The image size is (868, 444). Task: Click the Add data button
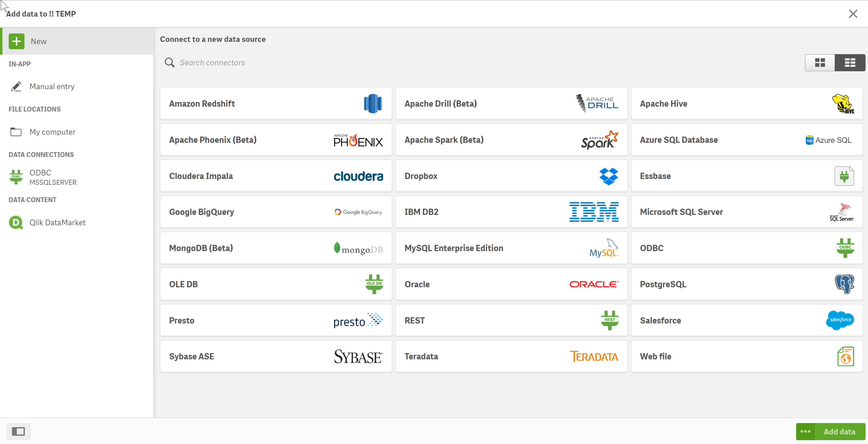click(839, 431)
